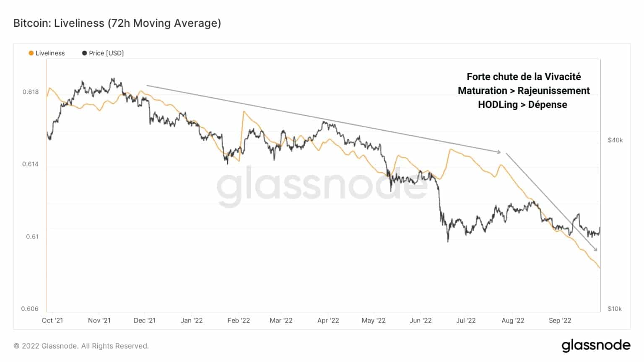Click the black Price legend dot
This screenshot has height=362, width=644.
[x=84, y=53]
